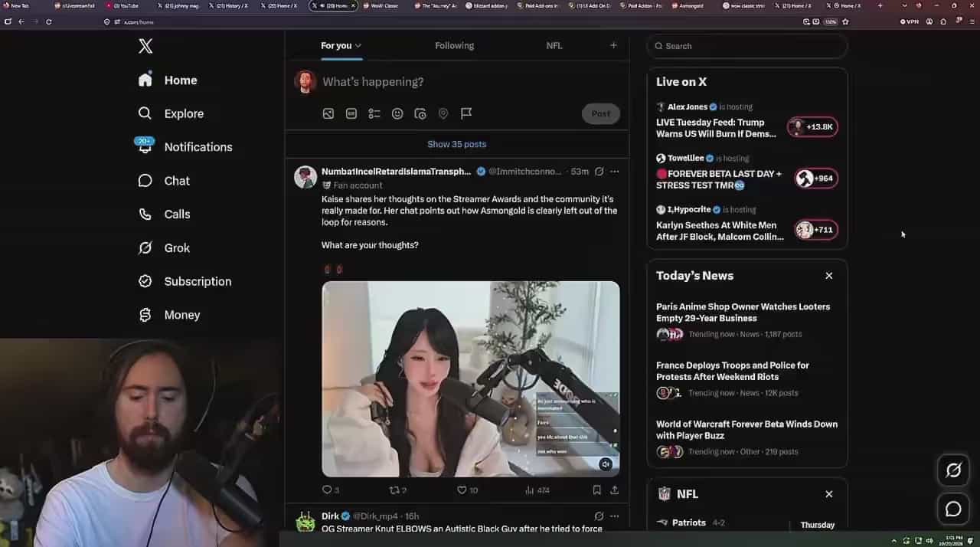Add a new timeline tab with plus
The height and width of the screenshot is (547, 980).
[613, 45]
